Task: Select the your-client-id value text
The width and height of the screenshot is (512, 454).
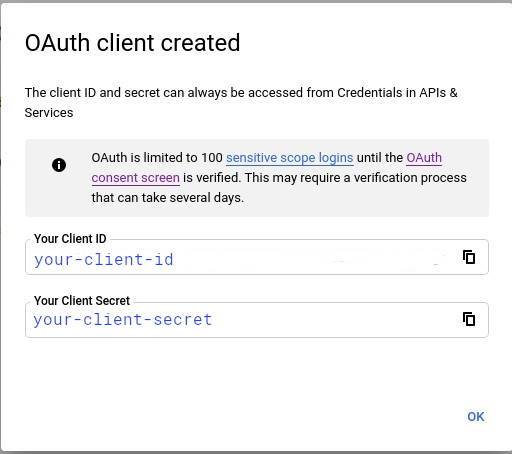Action: click(104, 260)
